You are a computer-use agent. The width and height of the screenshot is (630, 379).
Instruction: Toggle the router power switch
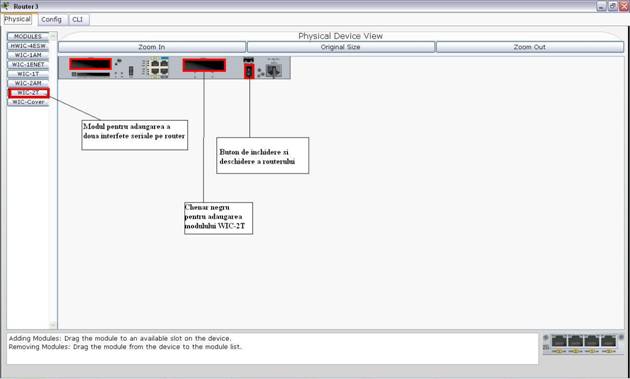(x=249, y=72)
